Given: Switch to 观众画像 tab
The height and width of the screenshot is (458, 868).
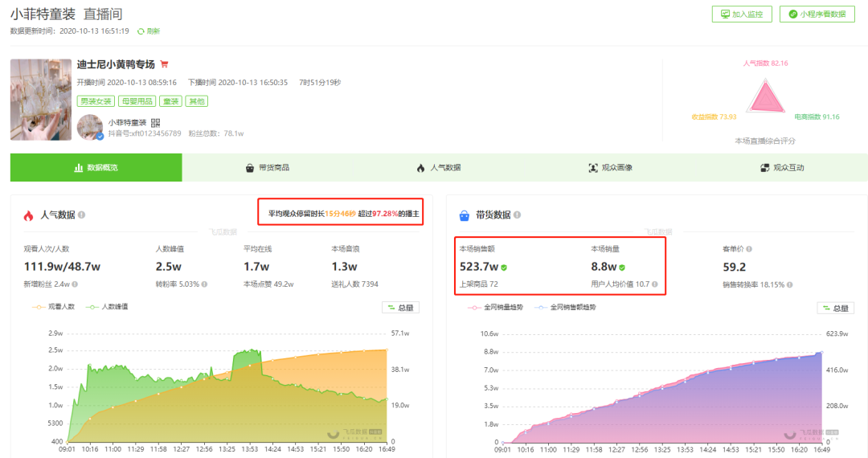Looking at the screenshot, I should point(611,168).
